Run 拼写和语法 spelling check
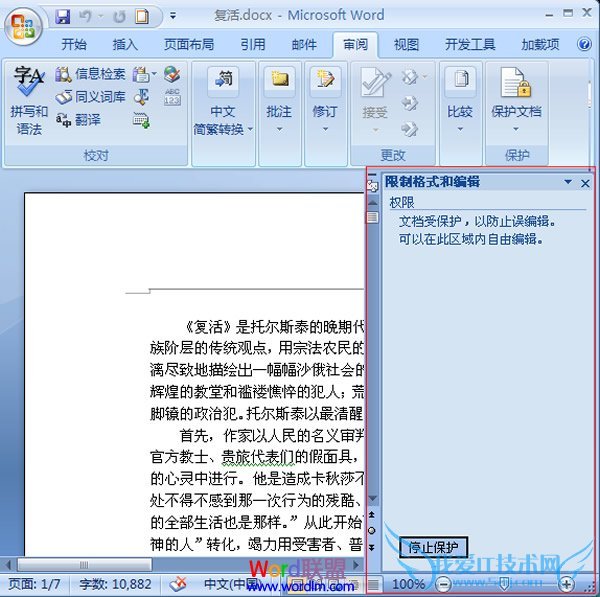 pos(29,101)
